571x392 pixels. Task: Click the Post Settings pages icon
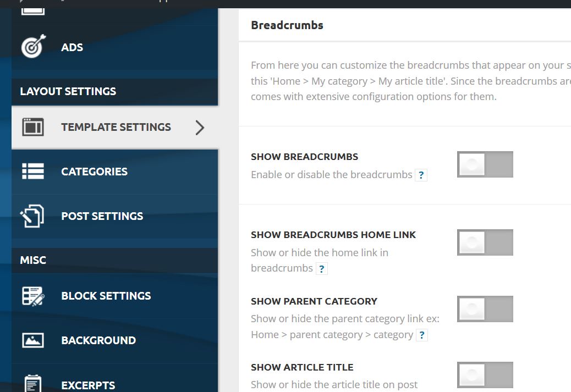(x=32, y=216)
